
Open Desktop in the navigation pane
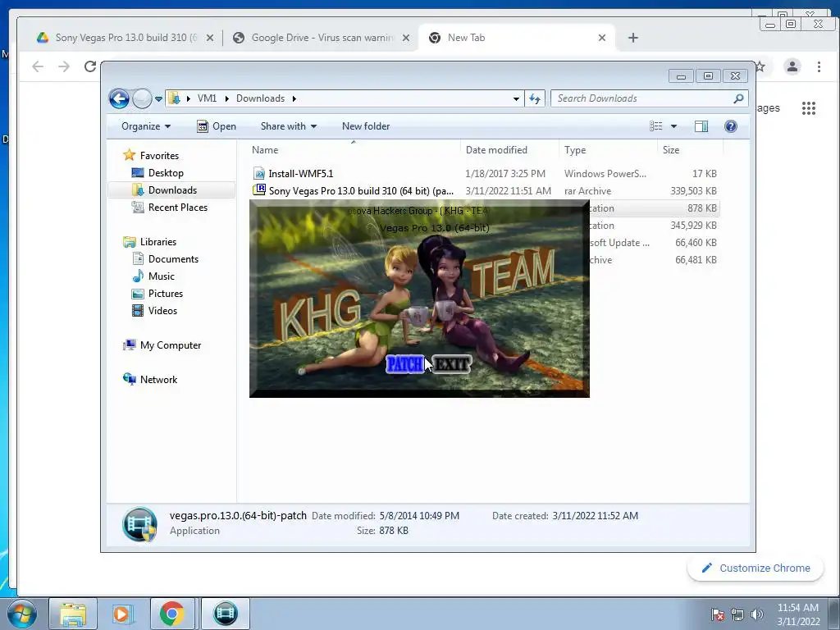[166, 173]
